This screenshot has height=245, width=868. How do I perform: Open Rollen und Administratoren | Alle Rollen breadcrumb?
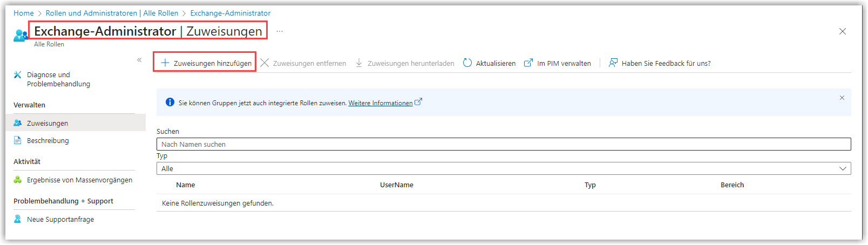112,13
